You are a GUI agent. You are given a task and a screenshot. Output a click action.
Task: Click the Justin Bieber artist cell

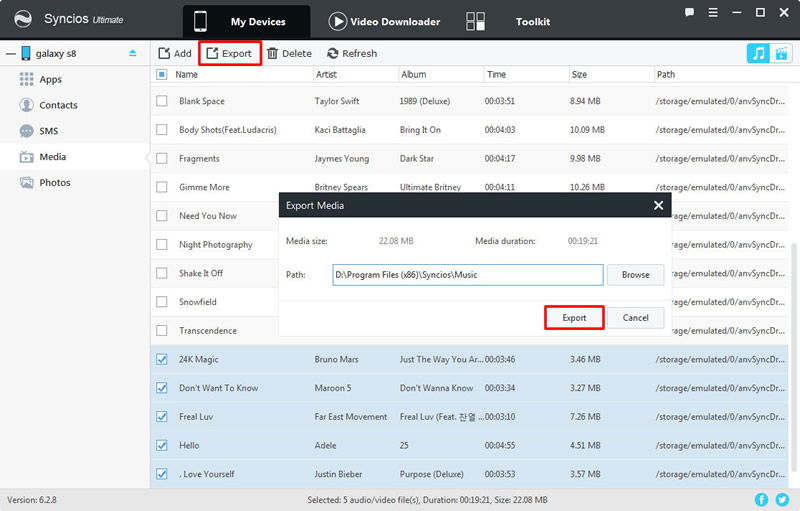pos(338,474)
